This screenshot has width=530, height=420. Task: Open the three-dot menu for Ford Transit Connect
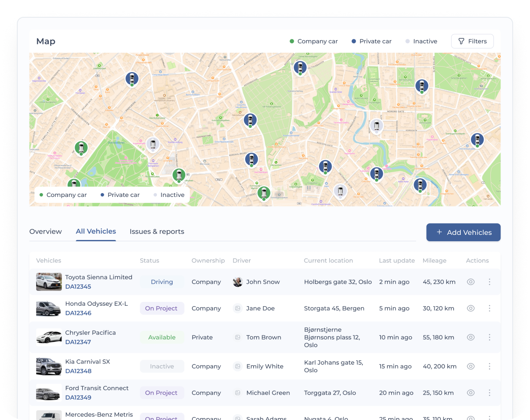(489, 393)
